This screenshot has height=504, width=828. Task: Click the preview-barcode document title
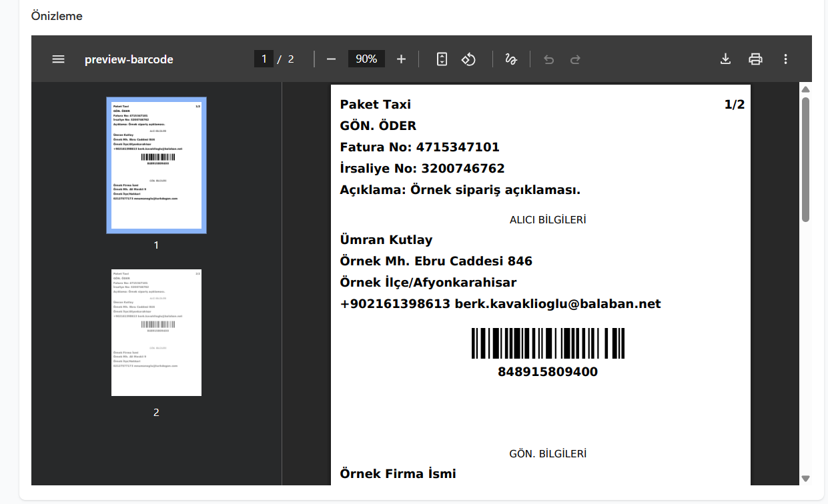129,59
